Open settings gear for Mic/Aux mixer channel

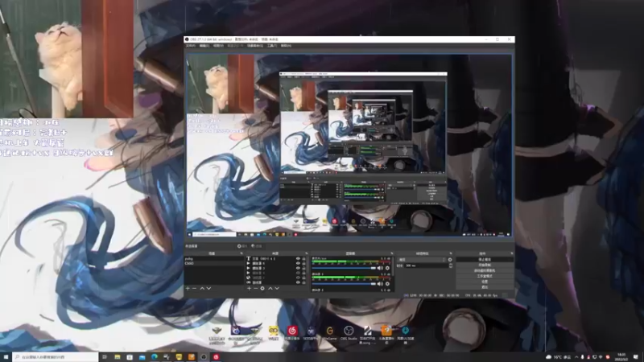click(387, 268)
